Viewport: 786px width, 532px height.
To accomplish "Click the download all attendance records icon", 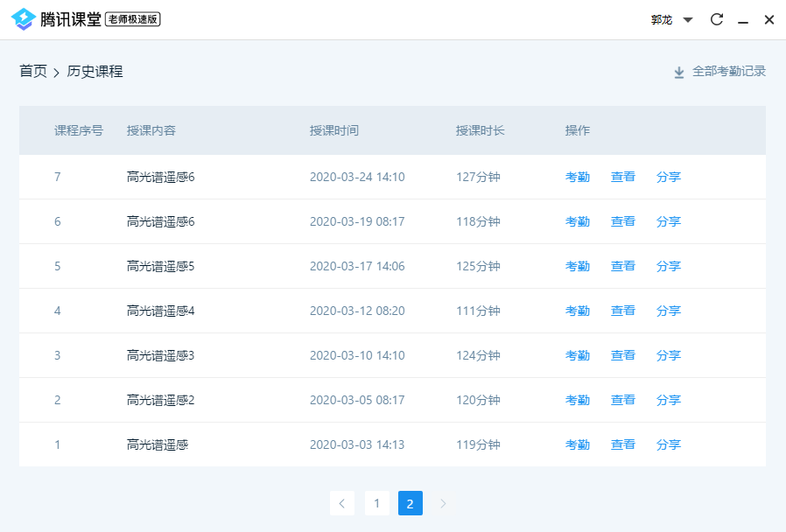I will [678, 72].
